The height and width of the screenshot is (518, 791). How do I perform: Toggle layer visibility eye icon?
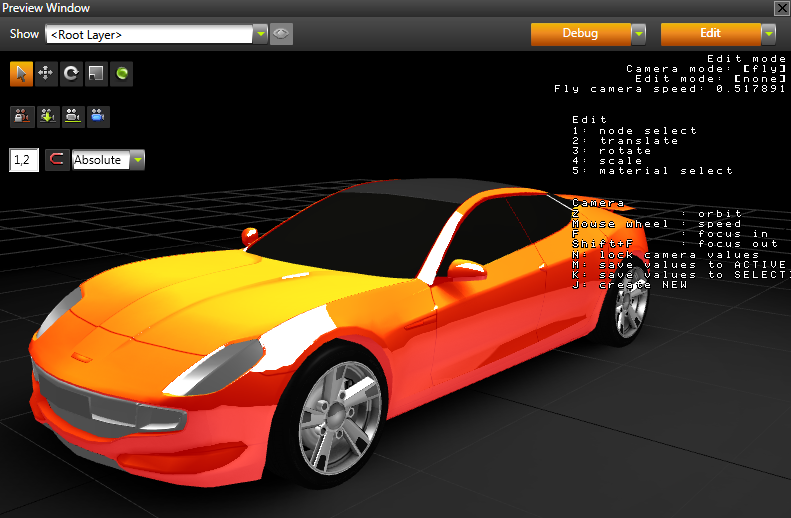[282, 34]
